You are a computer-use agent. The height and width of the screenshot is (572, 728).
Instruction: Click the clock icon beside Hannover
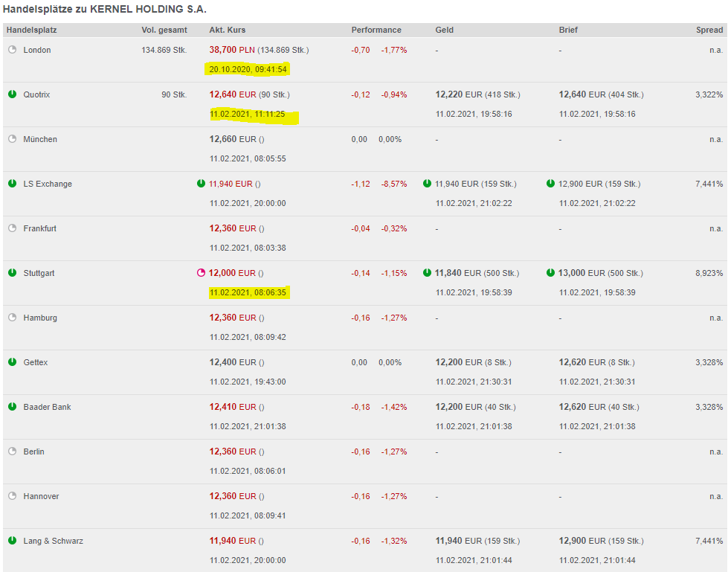click(13, 495)
